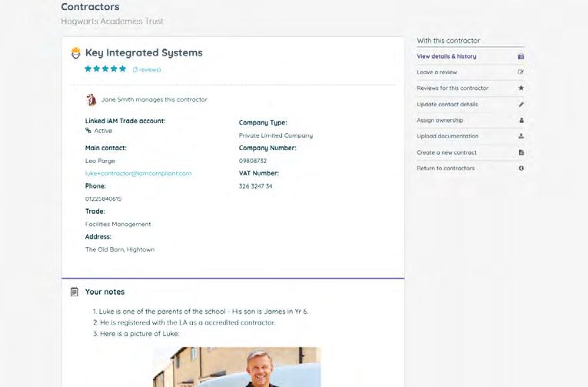Click the Facilities Management trade value
The height and width of the screenshot is (387, 588).
(118, 224)
